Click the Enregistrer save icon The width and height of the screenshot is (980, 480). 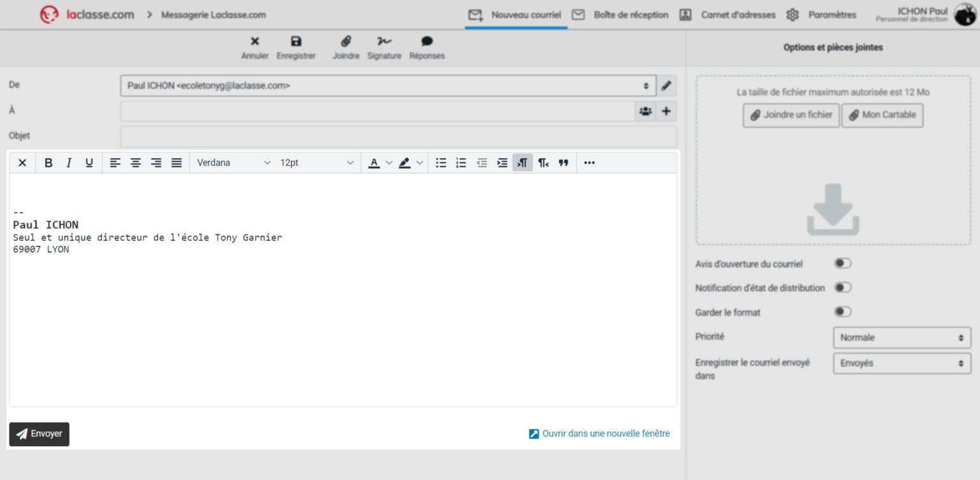point(295,42)
